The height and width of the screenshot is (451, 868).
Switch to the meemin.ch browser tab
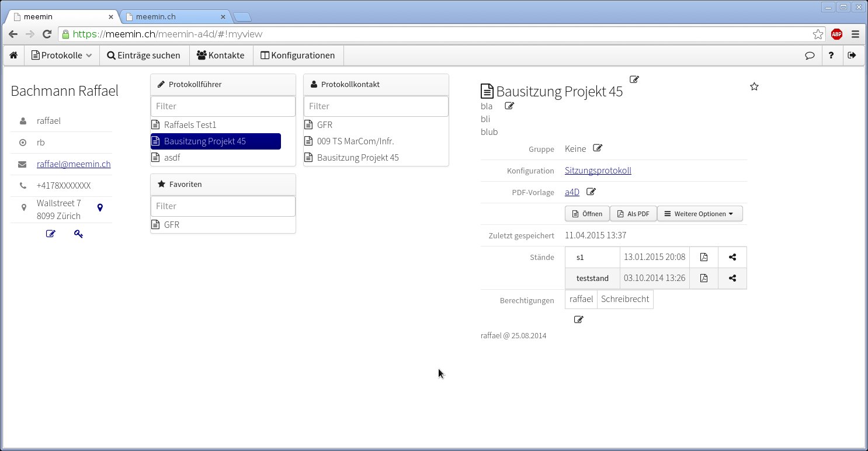tap(175, 16)
